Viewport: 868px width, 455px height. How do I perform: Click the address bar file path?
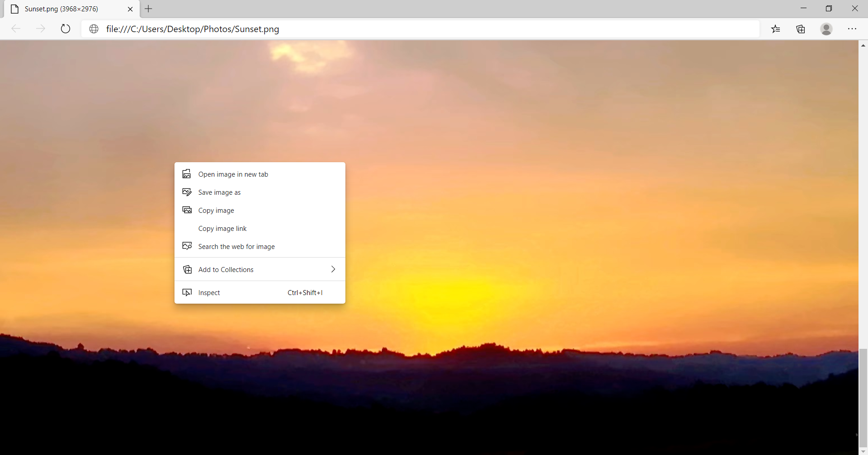(x=193, y=29)
